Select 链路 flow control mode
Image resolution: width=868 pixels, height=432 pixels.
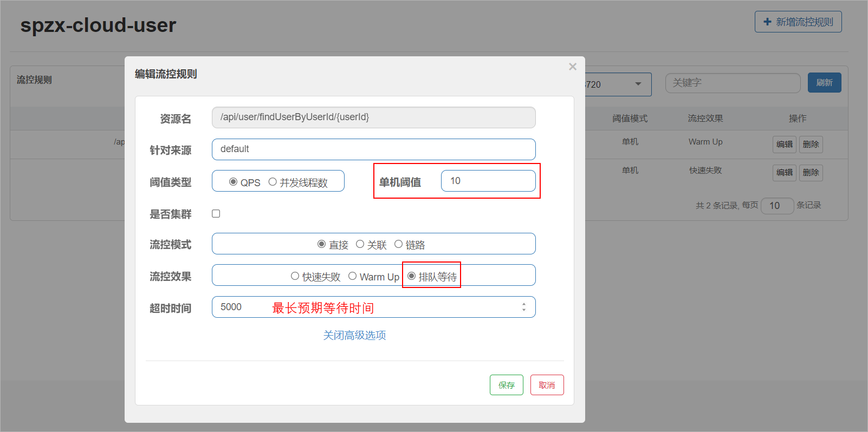(x=398, y=244)
